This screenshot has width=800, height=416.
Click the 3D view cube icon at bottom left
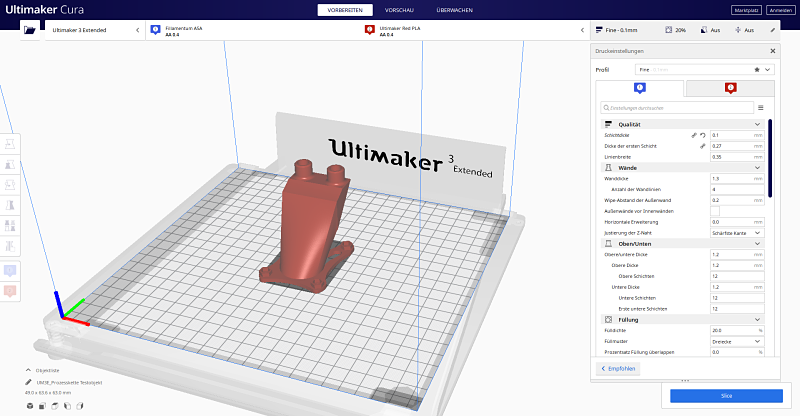[x=30, y=405]
